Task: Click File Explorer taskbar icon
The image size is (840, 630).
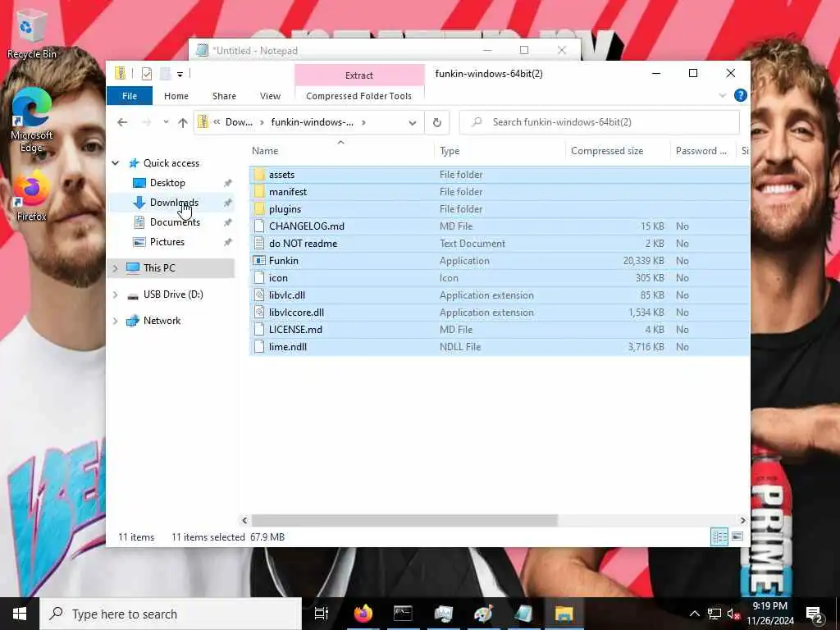Action: coord(564,614)
